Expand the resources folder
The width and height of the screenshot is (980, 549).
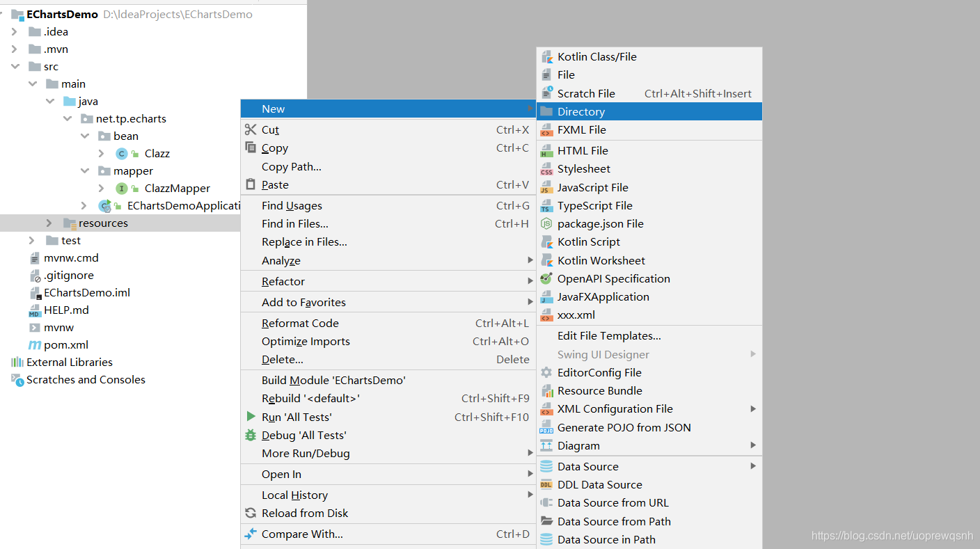pos(49,223)
